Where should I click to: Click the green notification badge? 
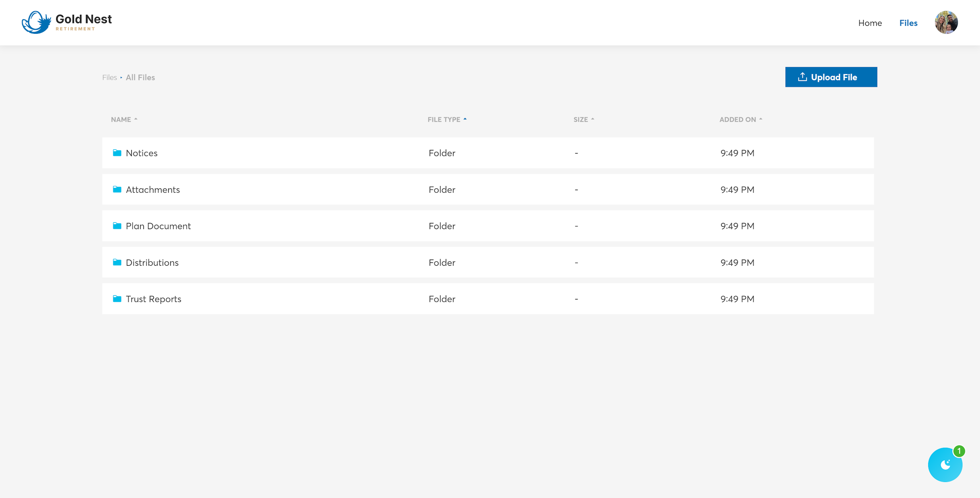(x=959, y=451)
